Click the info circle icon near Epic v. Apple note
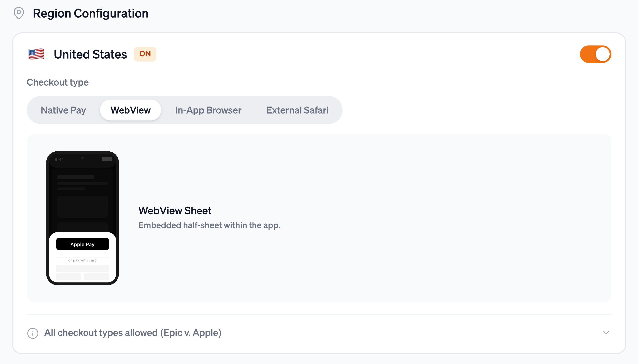The height and width of the screenshot is (364, 638). (33, 333)
